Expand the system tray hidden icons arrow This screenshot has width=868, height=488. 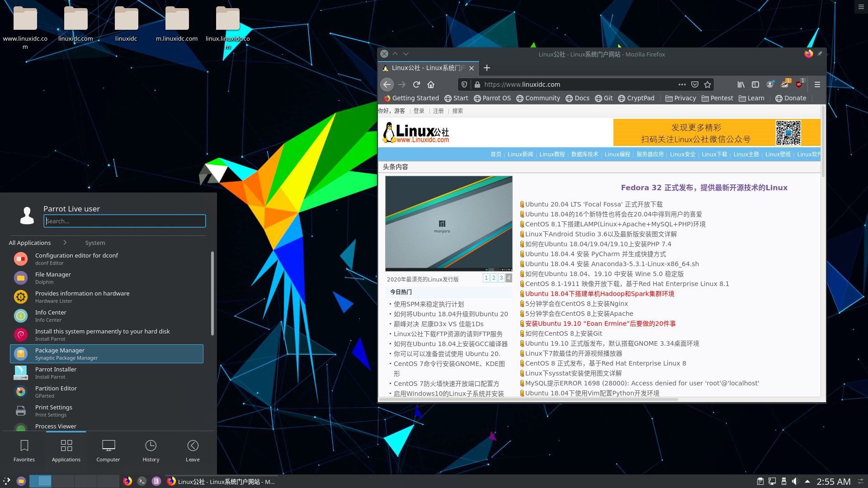(807, 481)
